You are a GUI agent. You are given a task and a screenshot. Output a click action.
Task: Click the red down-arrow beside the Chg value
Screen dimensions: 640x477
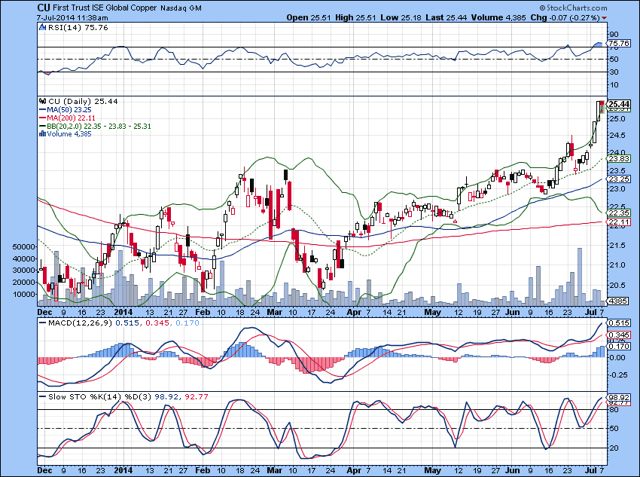tap(604, 18)
